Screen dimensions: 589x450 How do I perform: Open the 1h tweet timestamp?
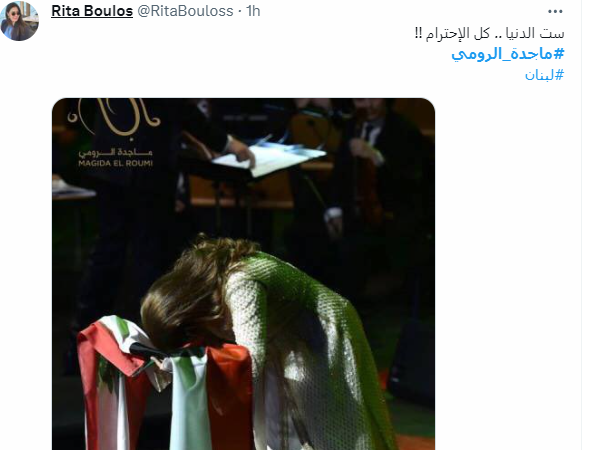[x=253, y=11]
